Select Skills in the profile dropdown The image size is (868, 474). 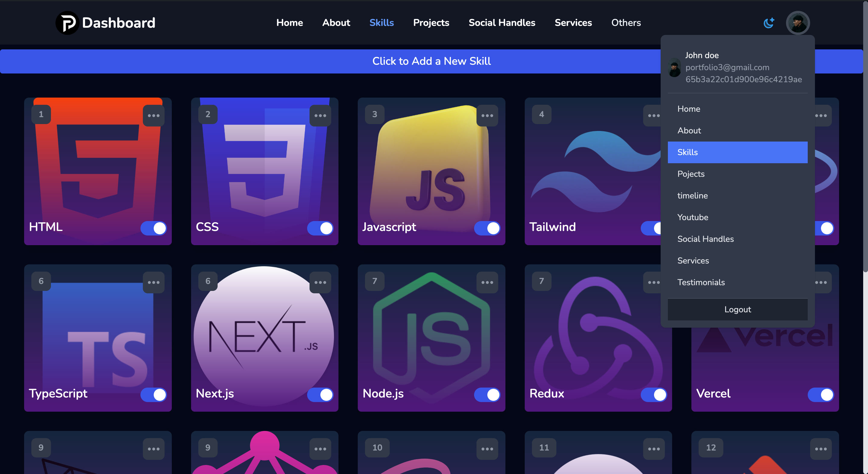click(737, 152)
